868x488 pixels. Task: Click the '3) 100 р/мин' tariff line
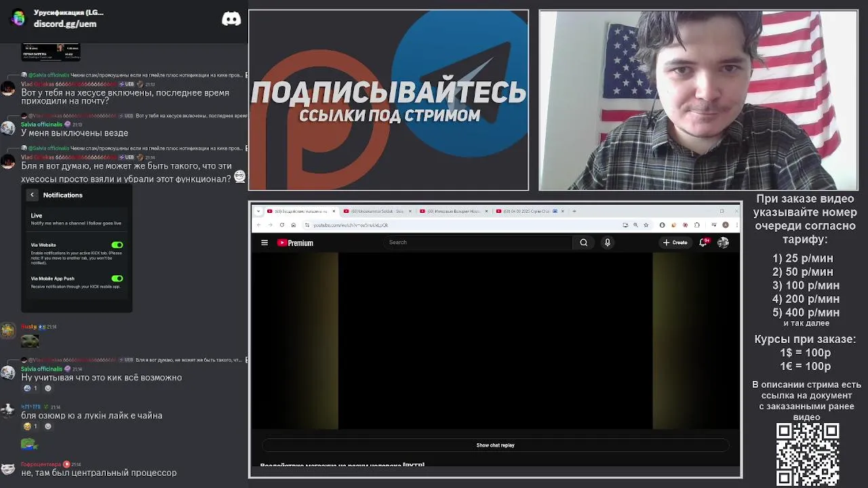[806, 285]
